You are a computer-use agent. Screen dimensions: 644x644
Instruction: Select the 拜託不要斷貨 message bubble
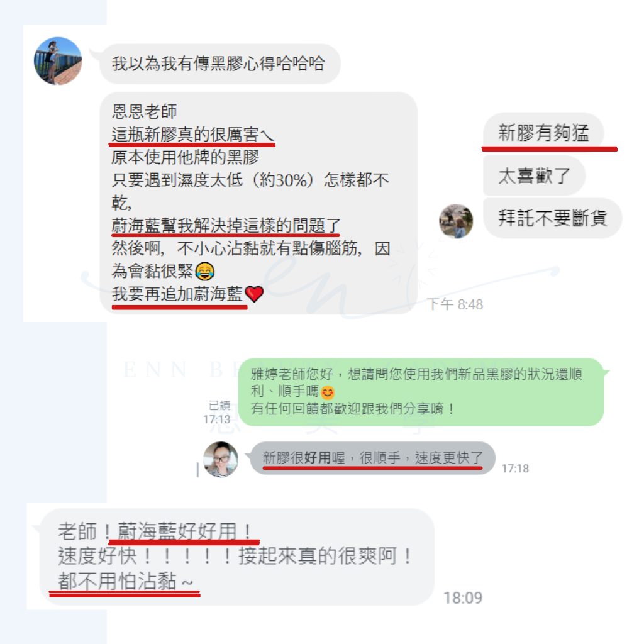tap(552, 218)
